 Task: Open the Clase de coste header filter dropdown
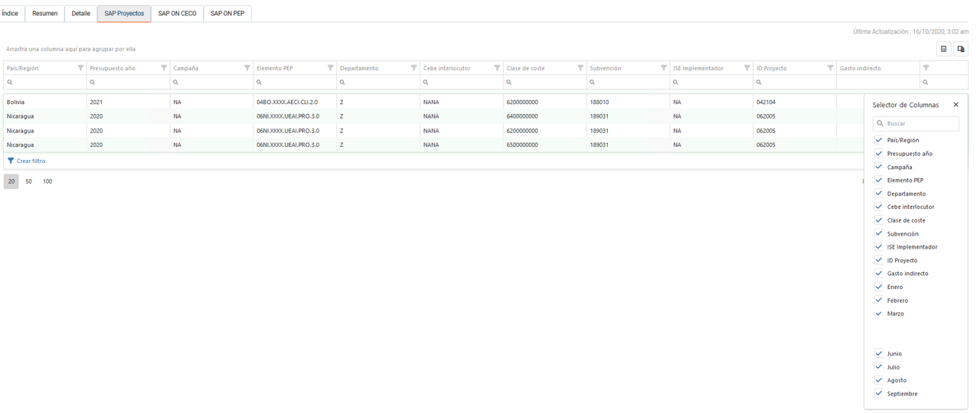[x=580, y=68]
